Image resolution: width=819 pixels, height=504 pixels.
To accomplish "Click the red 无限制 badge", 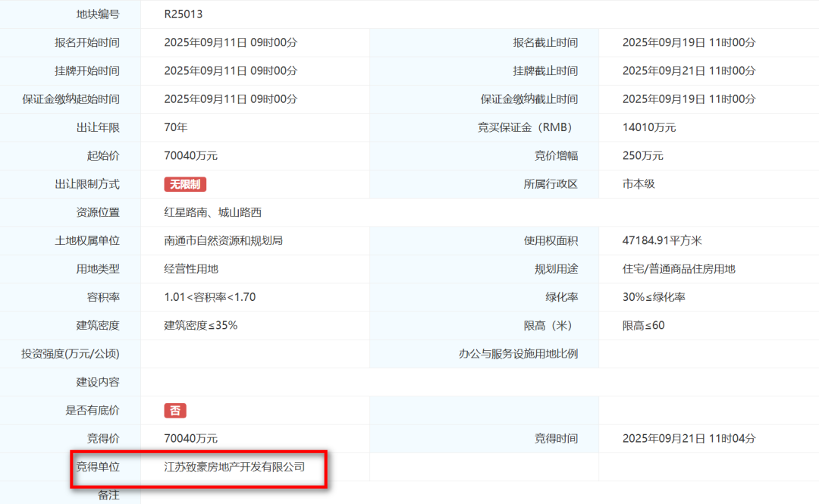I will 185,184.
